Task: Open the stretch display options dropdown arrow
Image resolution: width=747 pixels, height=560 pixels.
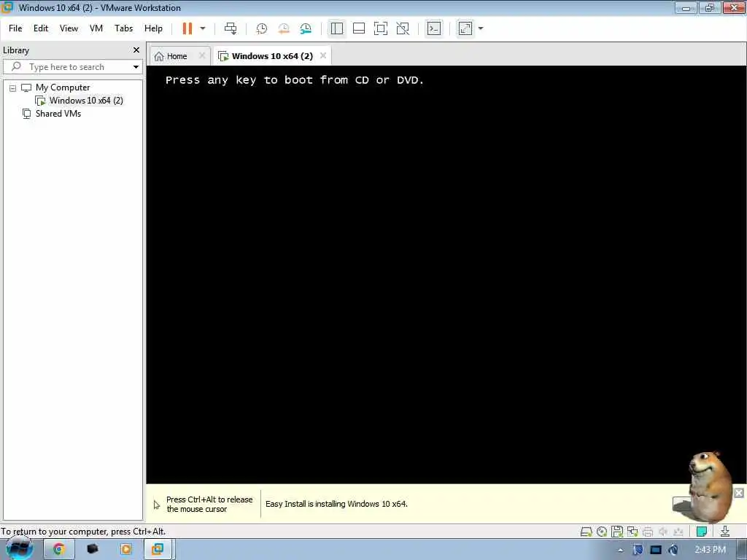Action: click(481, 28)
